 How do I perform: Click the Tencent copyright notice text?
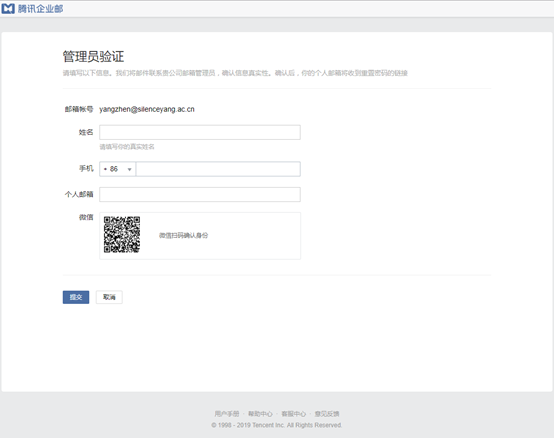pos(277,425)
